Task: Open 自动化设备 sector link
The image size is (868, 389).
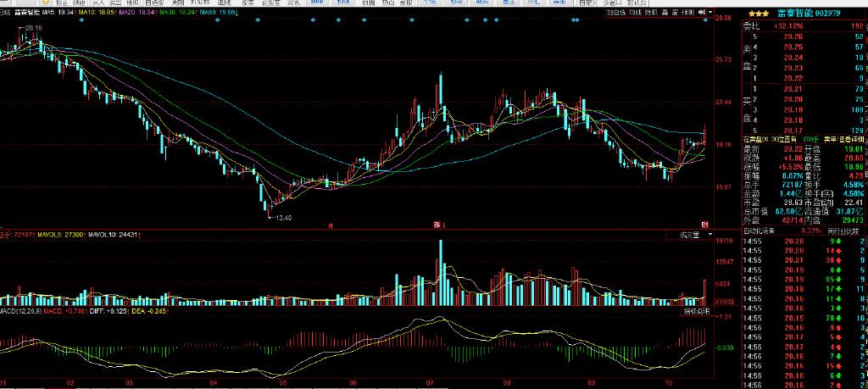Action: 759,231
